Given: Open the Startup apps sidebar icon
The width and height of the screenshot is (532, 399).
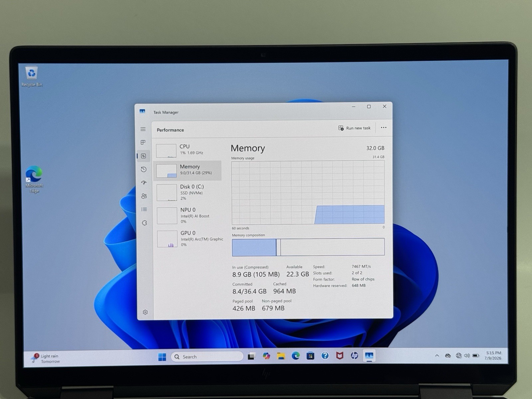Looking at the screenshot, I should pyautogui.click(x=144, y=183).
